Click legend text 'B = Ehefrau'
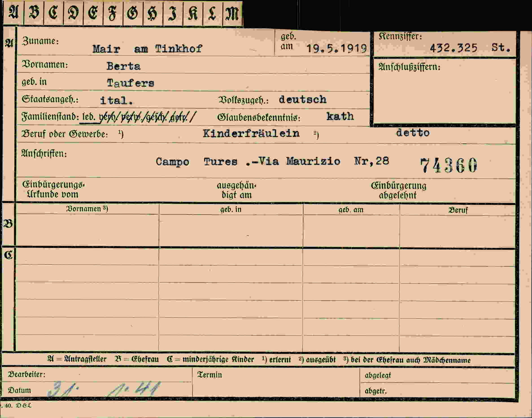 pyautogui.click(x=136, y=359)
